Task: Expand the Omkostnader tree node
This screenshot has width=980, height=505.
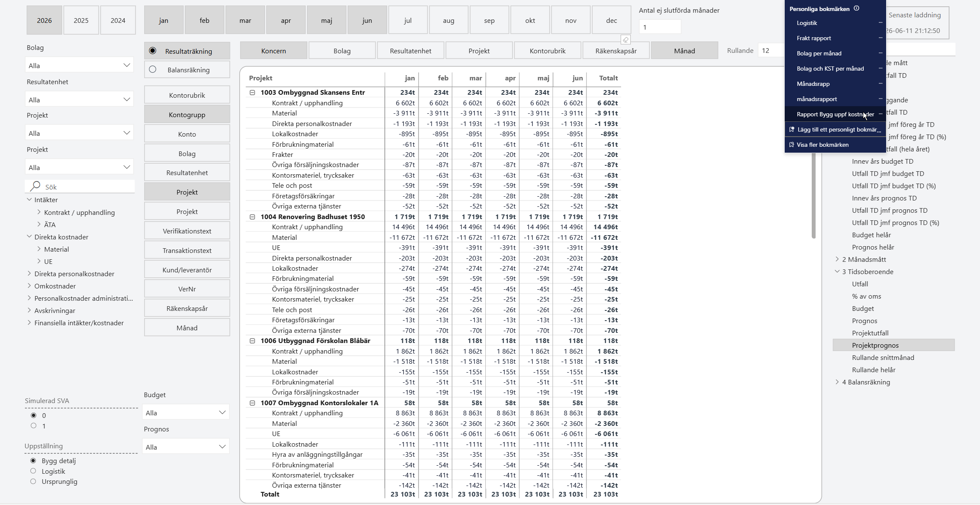Action: pyautogui.click(x=29, y=285)
